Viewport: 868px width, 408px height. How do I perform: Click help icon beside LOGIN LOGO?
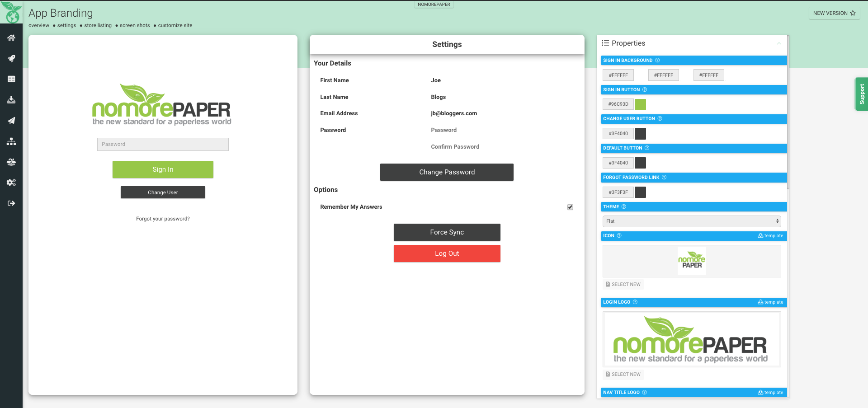click(635, 302)
